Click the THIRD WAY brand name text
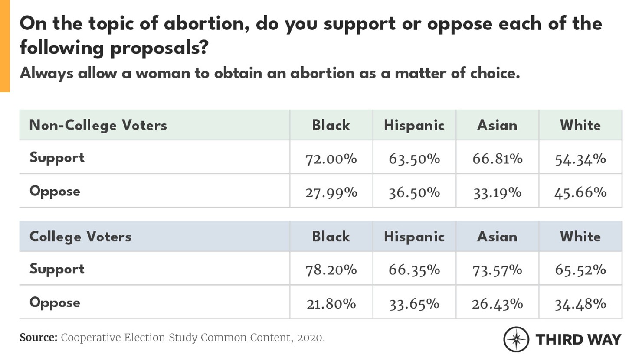642x364 pixels. (x=578, y=340)
